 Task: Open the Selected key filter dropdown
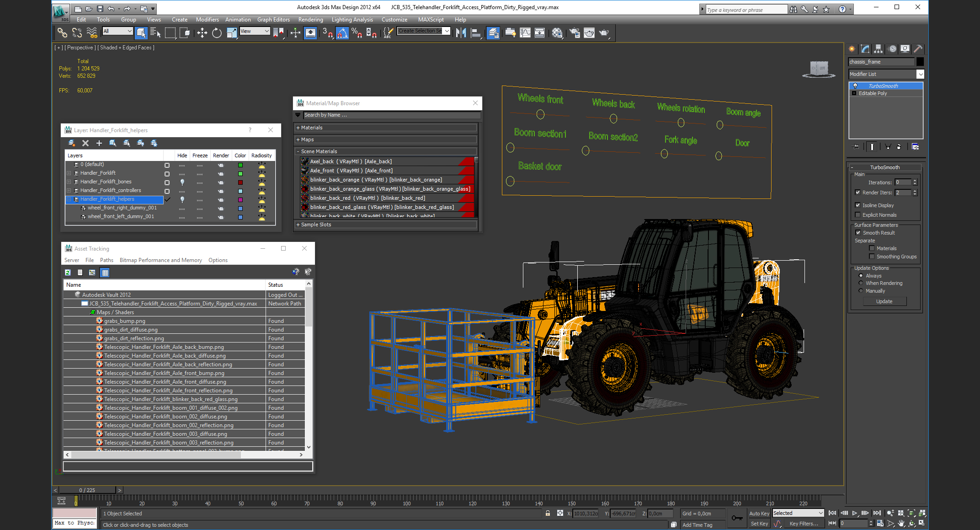798,513
